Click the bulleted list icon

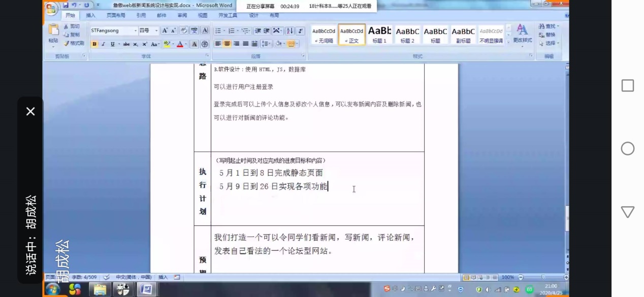218,31
